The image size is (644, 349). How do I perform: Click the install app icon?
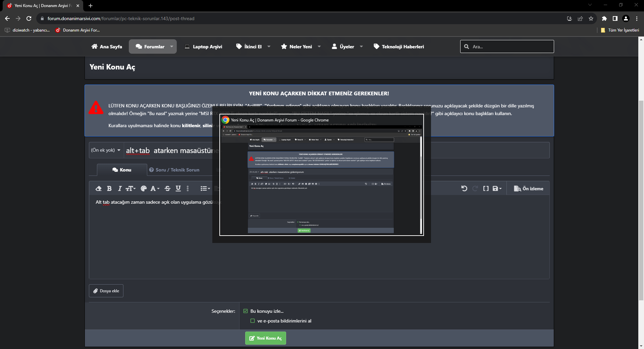pos(570,18)
